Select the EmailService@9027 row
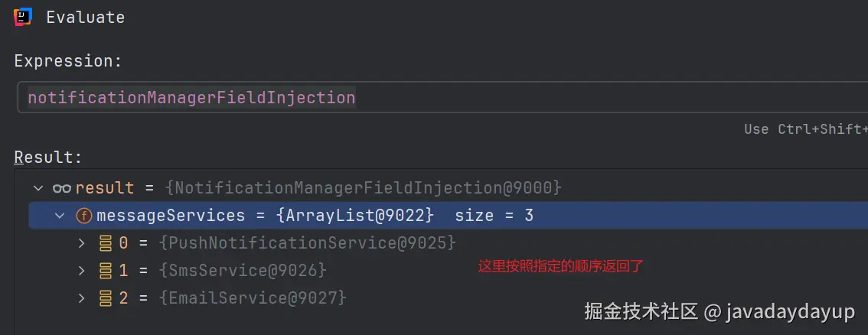Screen dimensions: 868x335 449,298
